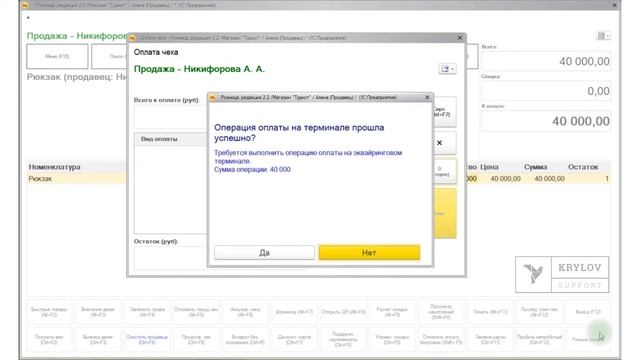This screenshot has width=640, height=360.
Task: Select Заменить права (Alt+F4)
Action: (x=147, y=312)
